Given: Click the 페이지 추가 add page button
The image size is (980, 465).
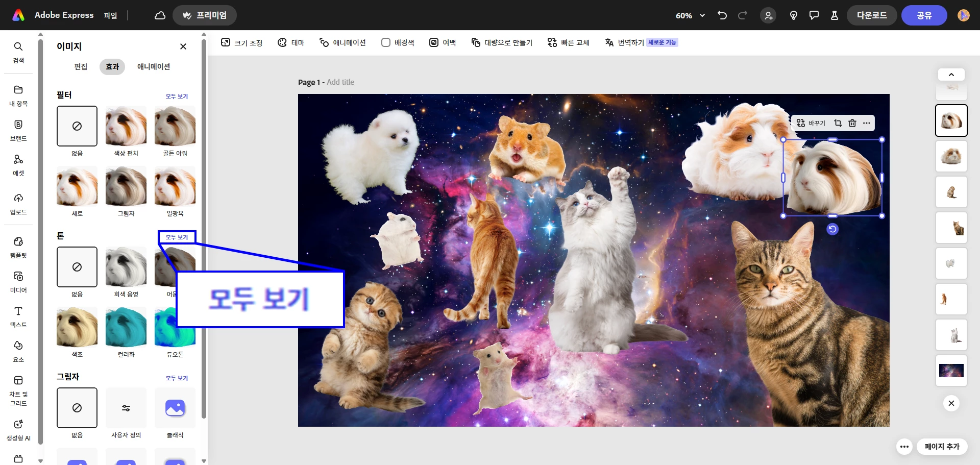Looking at the screenshot, I should 942,447.
